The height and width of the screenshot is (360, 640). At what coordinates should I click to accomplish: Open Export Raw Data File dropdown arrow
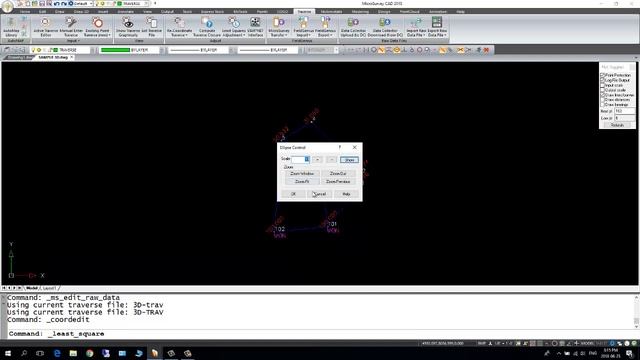pyautogui.click(x=445, y=36)
